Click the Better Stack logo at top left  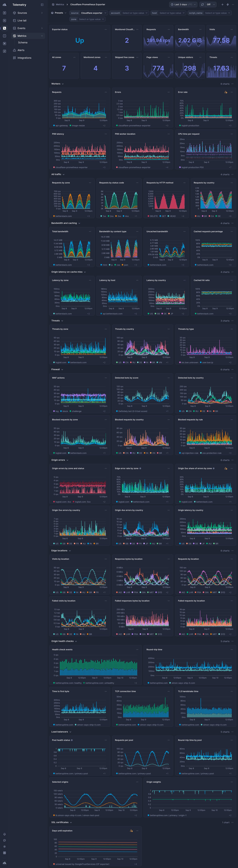(4, 5)
